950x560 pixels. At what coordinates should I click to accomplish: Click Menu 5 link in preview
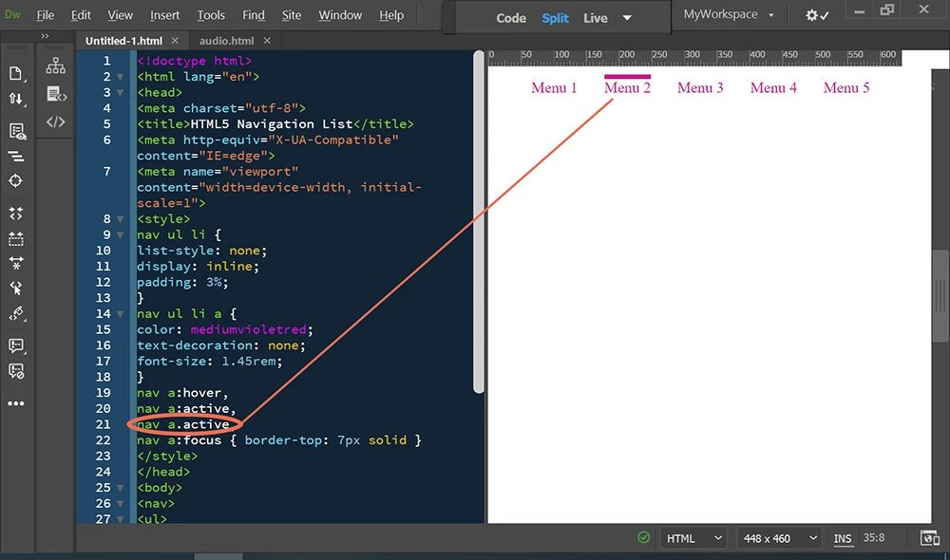pyautogui.click(x=845, y=87)
